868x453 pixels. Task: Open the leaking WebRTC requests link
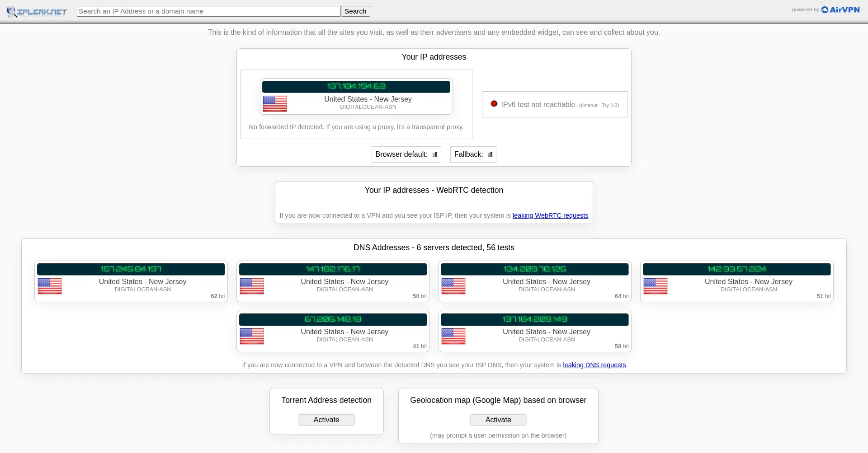tap(550, 215)
